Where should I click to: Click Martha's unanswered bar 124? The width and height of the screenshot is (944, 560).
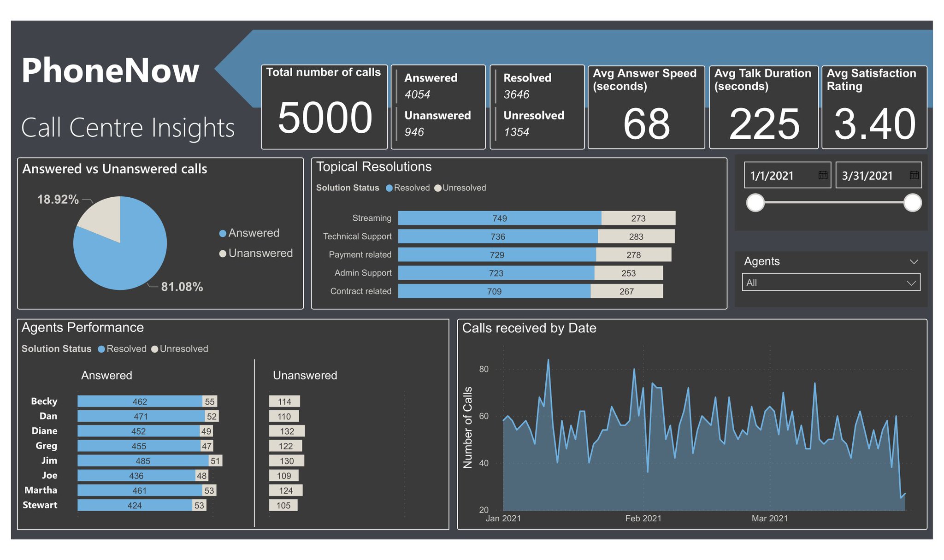coord(286,490)
